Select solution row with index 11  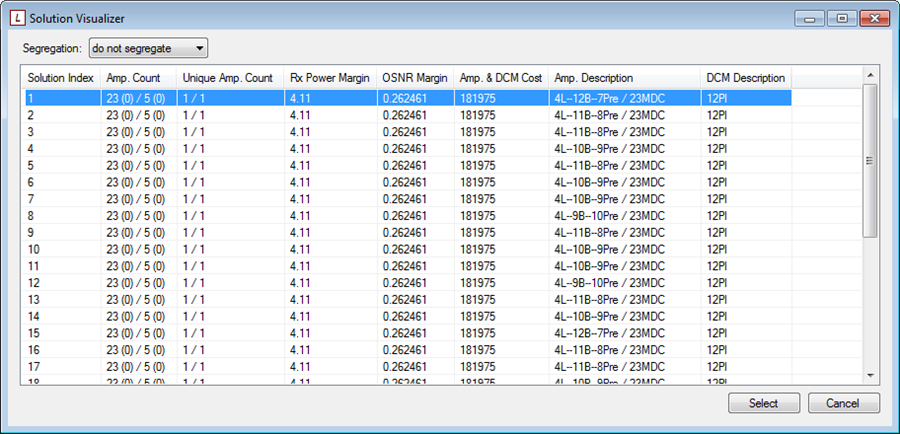click(407, 266)
